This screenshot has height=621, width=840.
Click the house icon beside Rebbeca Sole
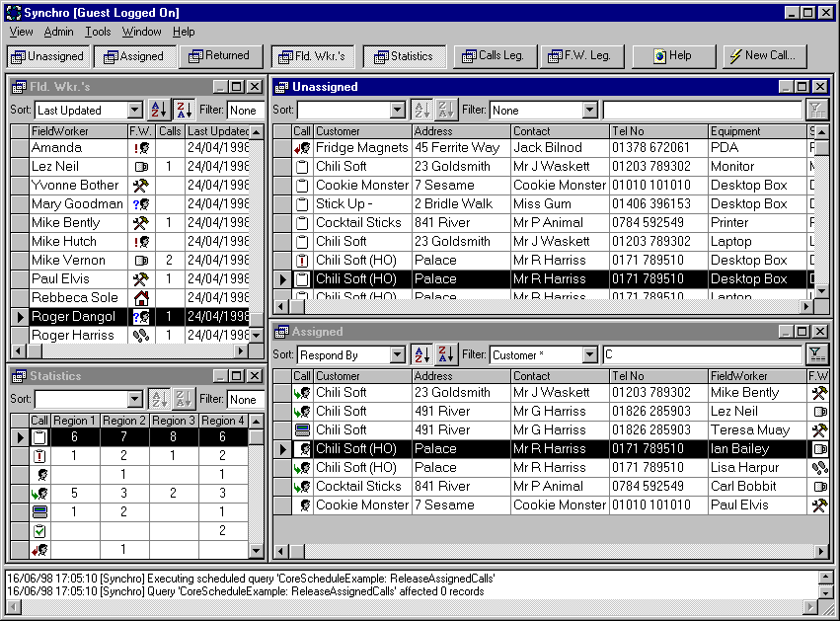[x=140, y=297]
